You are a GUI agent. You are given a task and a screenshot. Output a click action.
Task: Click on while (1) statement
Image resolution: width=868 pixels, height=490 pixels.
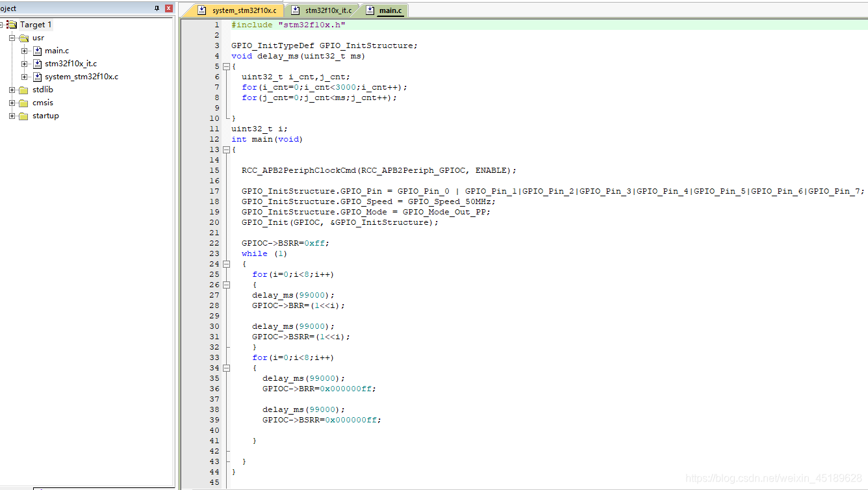[264, 253]
